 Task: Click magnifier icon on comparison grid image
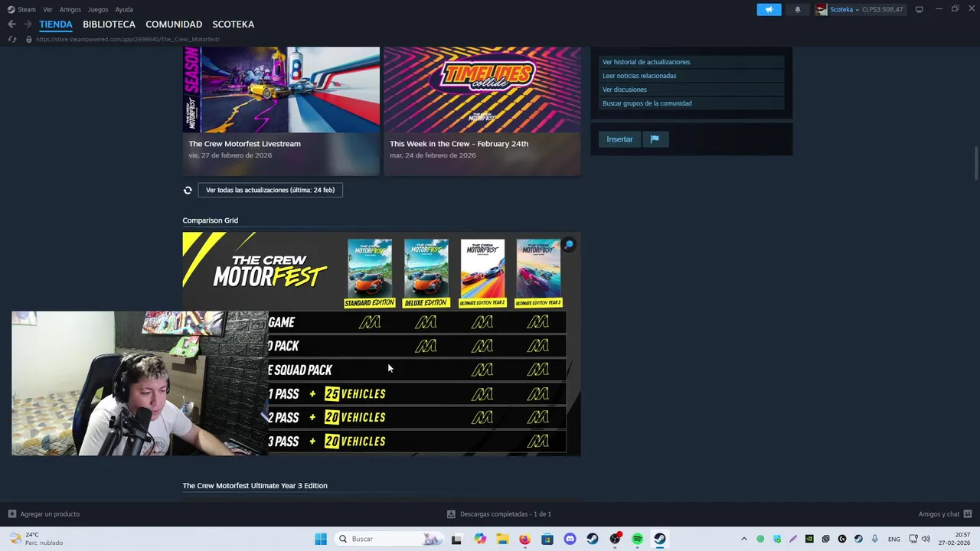tap(569, 245)
